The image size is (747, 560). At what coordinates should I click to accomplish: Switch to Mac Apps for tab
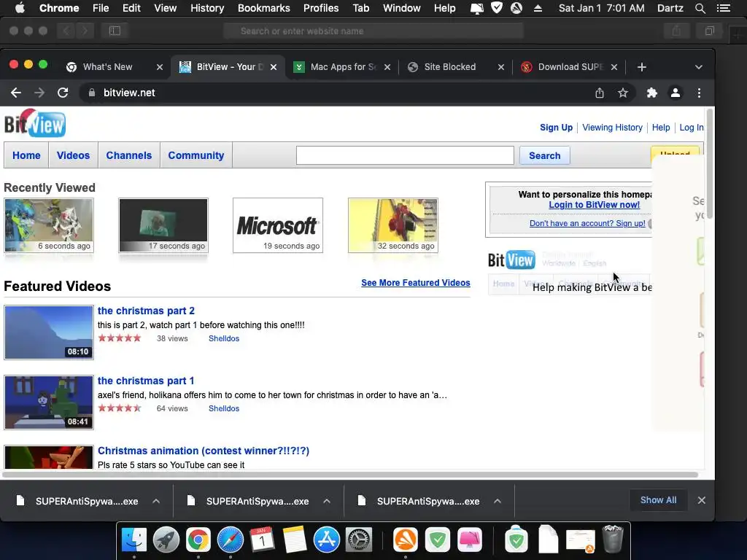pos(343,67)
